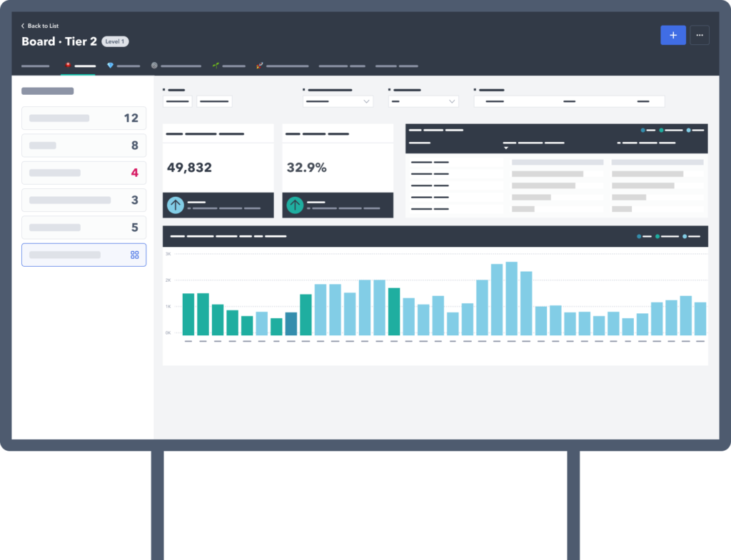The width and height of the screenshot is (731, 560).
Task: Click the grid icon in highlighted sidebar item
Action: pos(134,255)
